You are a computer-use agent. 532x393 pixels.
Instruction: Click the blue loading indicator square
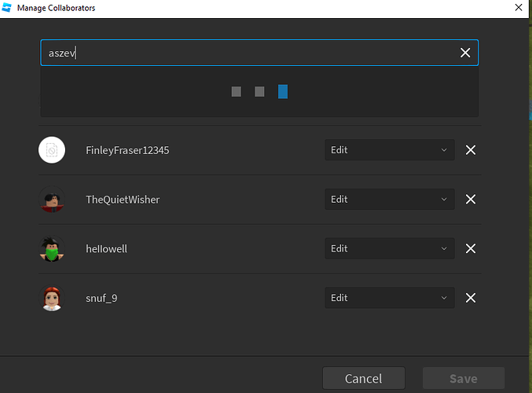tap(283, 92)
